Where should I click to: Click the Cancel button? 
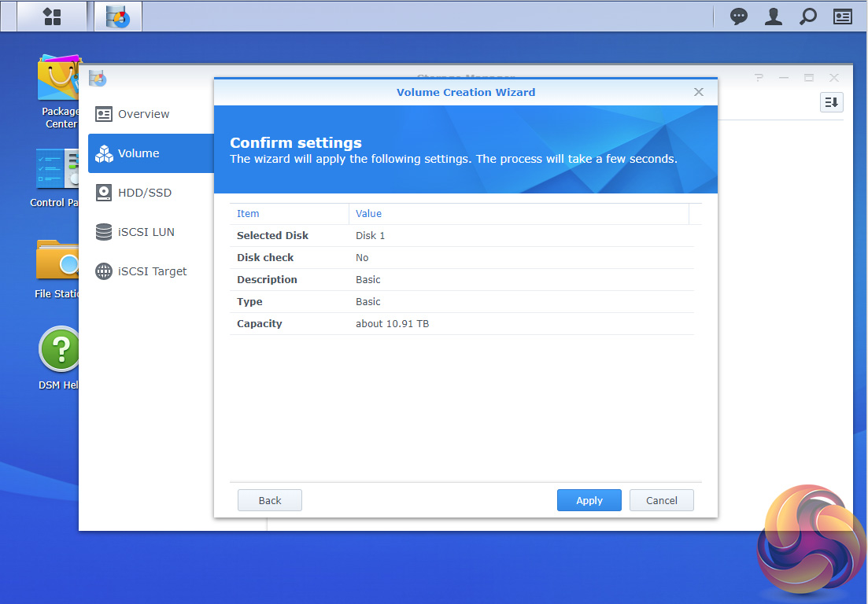(662, 500)
